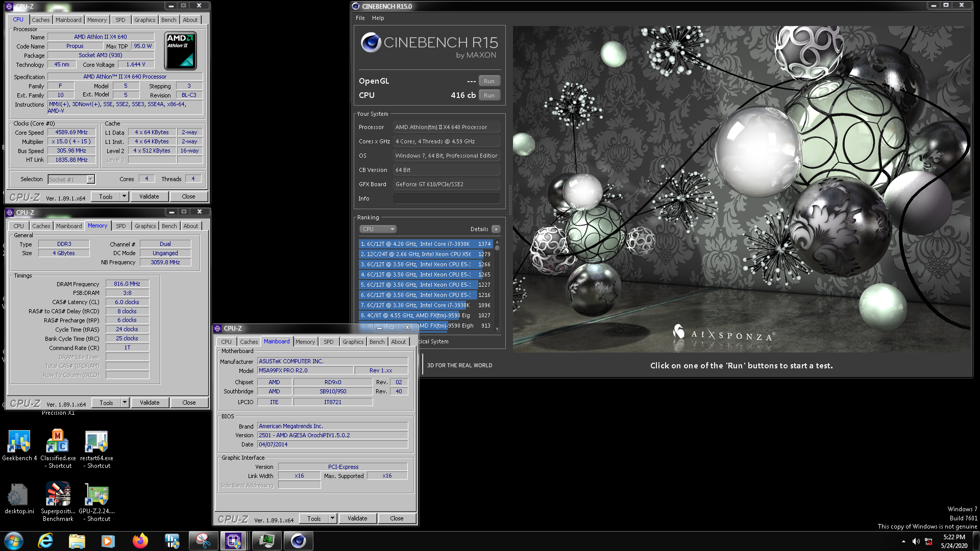
Task: Click Tools button in top CPU-Z window
Action: (x=106, y=196)
